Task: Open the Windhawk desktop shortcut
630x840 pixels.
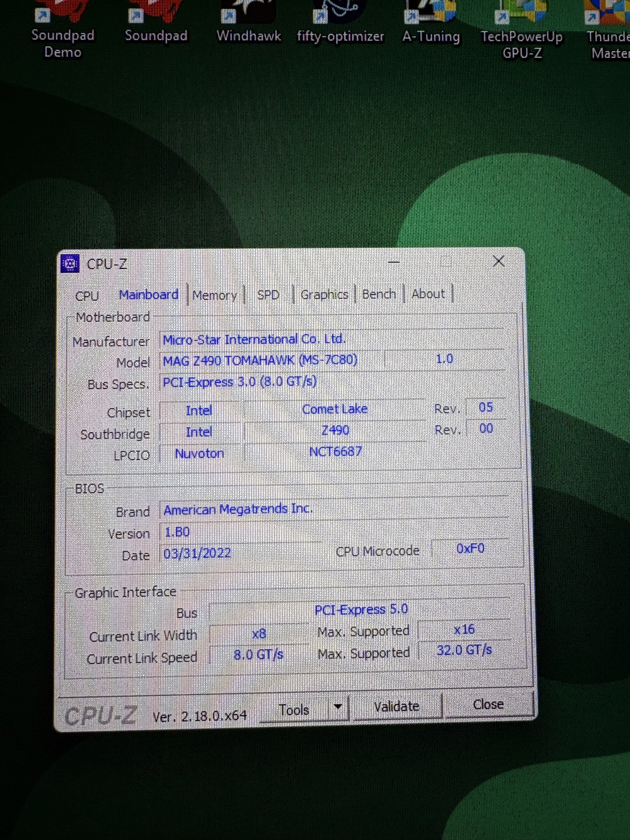Action: pos(249,23)
